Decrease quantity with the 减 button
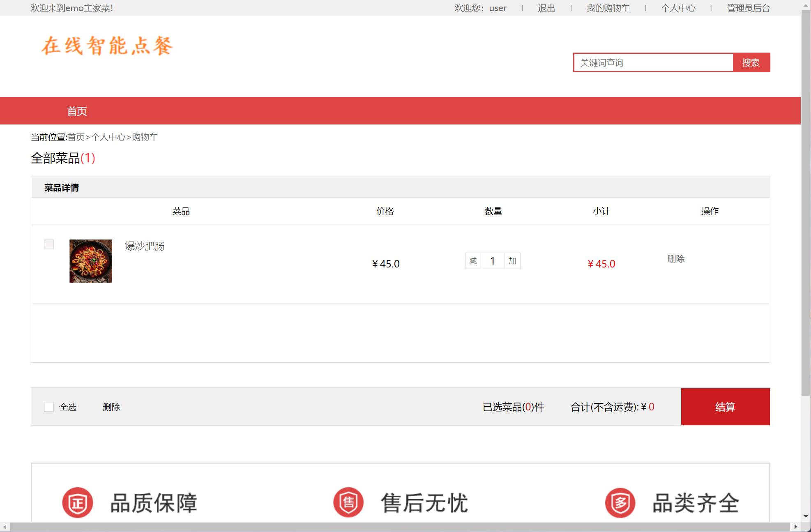811x532 pixels. [x=473, y=261]
